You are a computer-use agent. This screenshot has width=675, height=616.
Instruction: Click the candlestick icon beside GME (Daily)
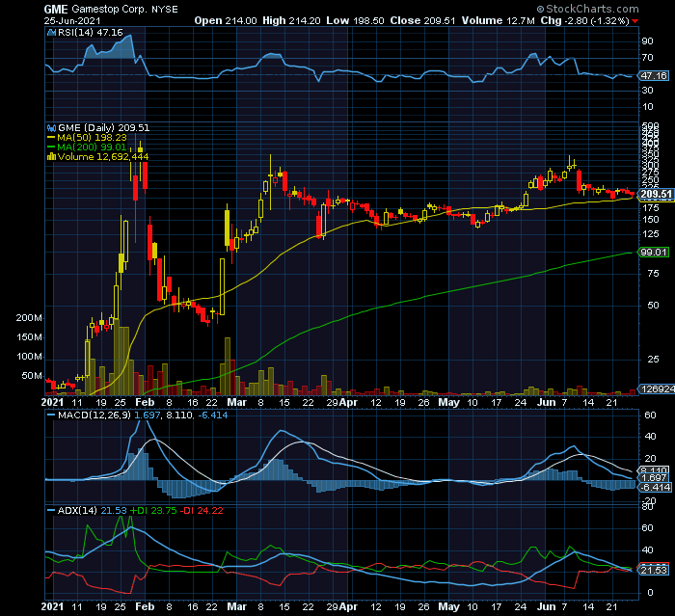click(x=52, y=128)
